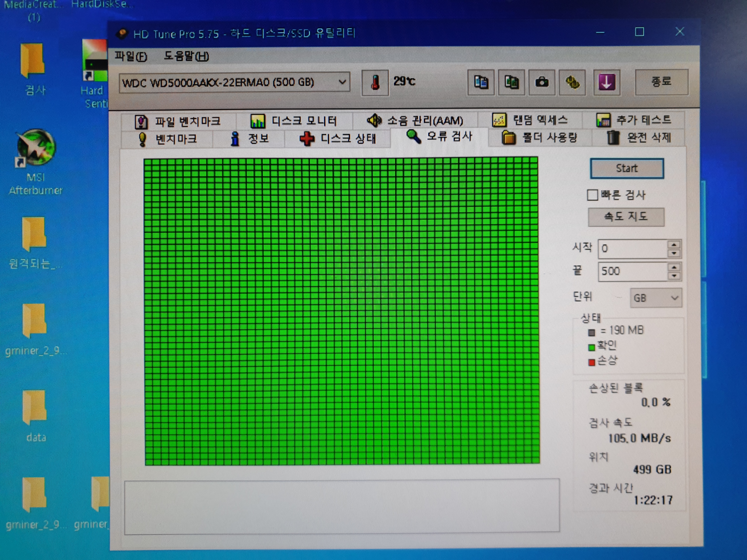The image size is (747, 560).
Task: Click the copy screenshot to clipboard icon
Action: pyautogui.click(x=511, y=82)
